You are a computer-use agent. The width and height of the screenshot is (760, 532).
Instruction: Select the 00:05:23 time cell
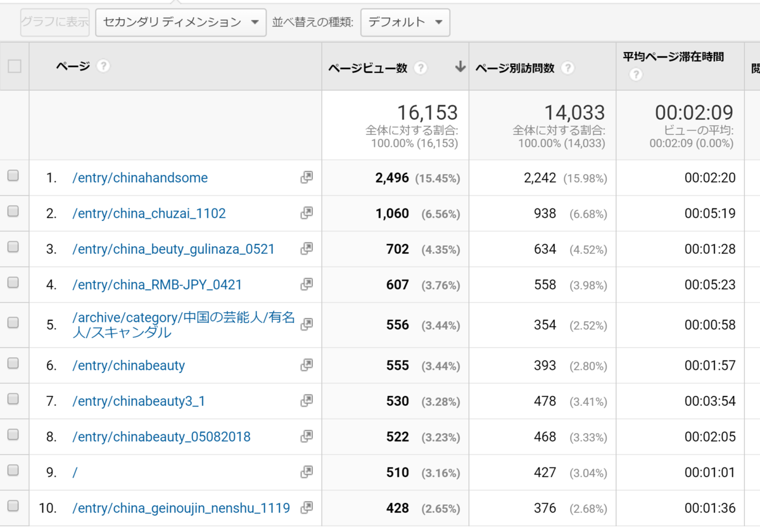710,285
